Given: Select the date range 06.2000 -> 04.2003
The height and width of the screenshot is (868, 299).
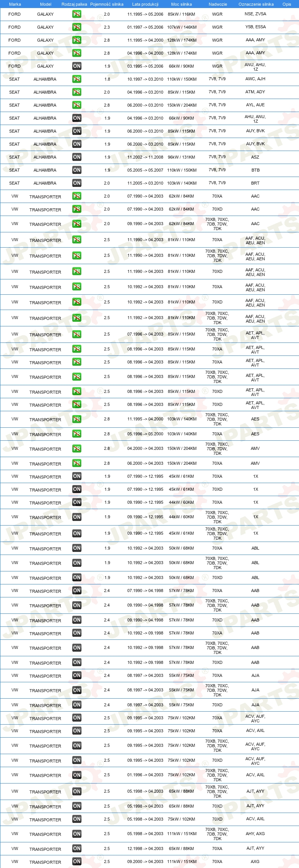Looking at the screenshot, I should coord(145,463).
